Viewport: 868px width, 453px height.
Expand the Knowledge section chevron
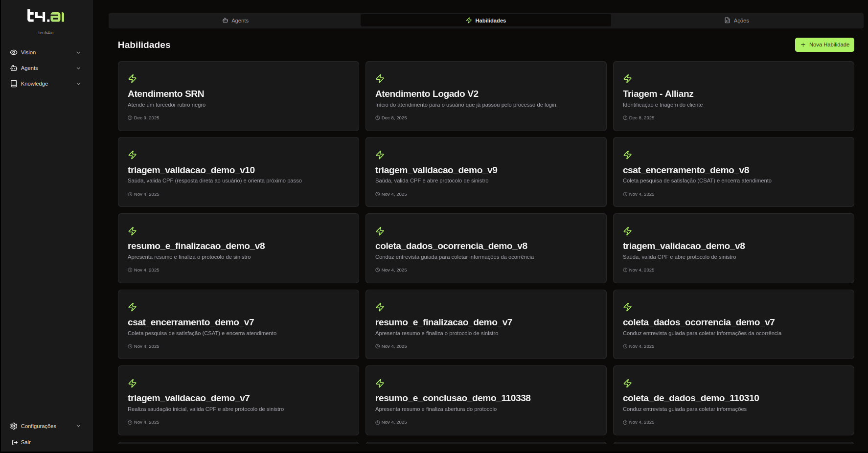[x=78, y=84]
